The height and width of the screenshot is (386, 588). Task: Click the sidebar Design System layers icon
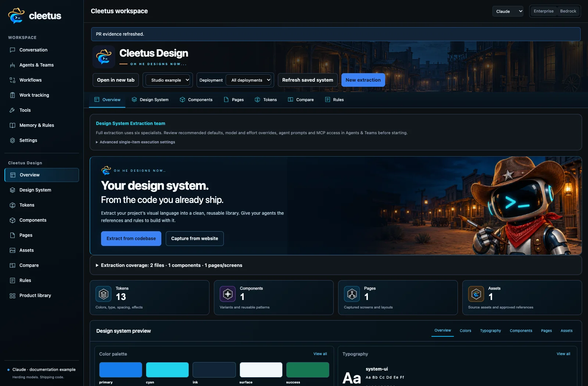pos(12,190)
